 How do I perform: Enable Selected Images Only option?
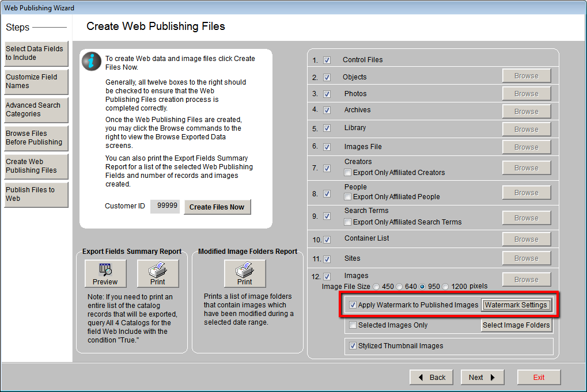353,325
